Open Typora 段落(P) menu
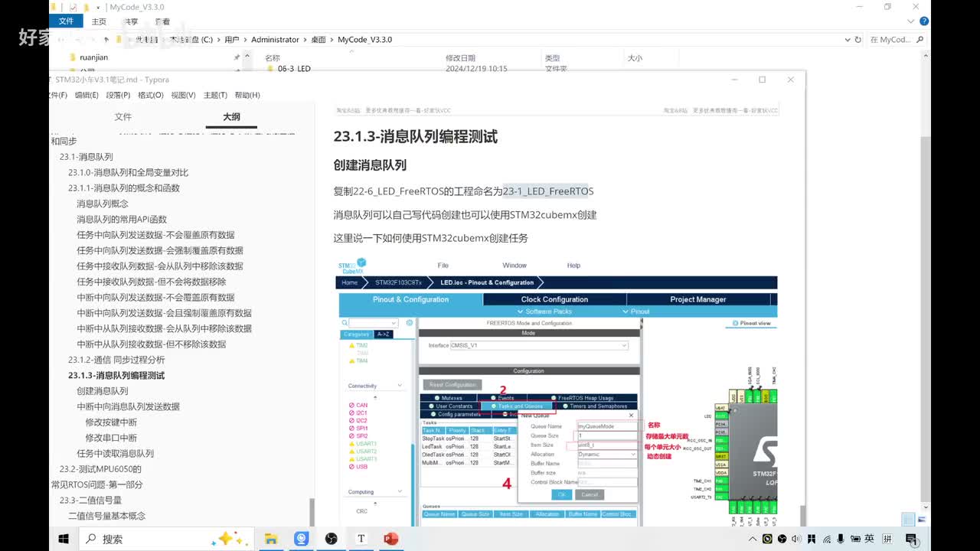Viewport: 980px width, 551px height. tap(118, 95)
